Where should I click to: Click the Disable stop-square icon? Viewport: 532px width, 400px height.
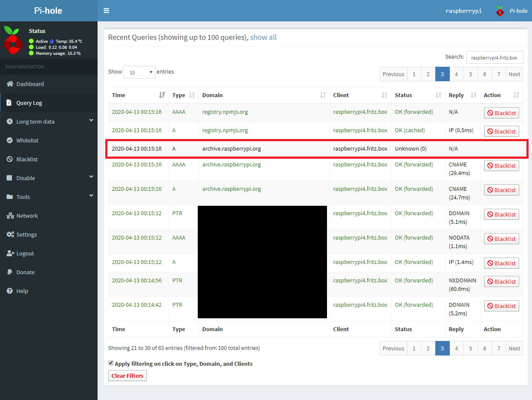click(9, 178)
